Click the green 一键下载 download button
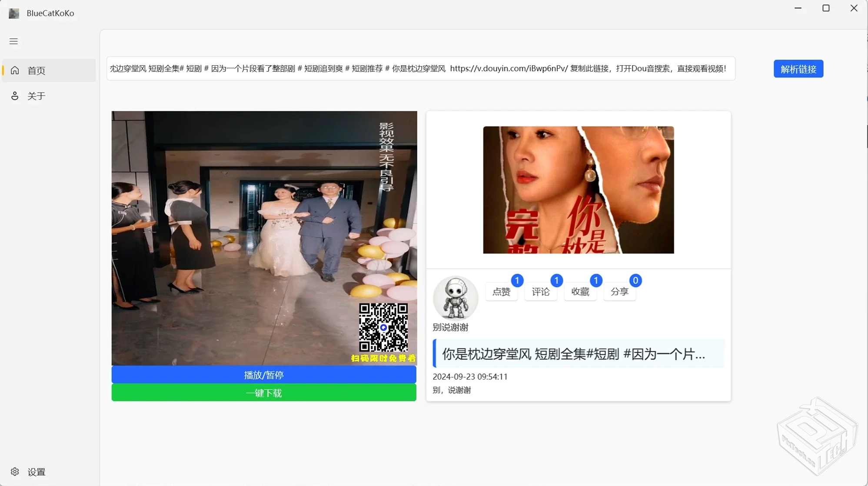Screen dimensions: 868x486 264,393
